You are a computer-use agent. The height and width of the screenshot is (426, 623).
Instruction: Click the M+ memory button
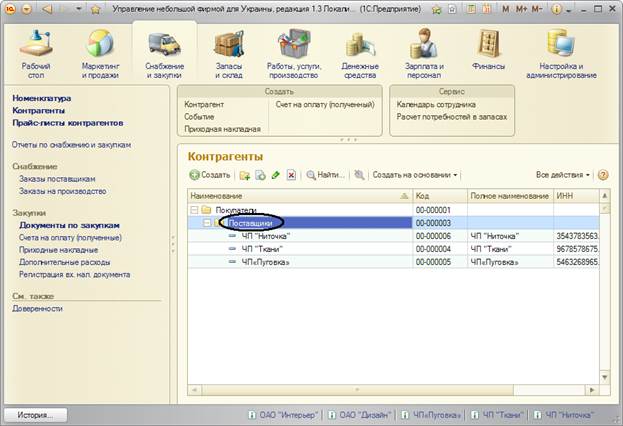521,9
